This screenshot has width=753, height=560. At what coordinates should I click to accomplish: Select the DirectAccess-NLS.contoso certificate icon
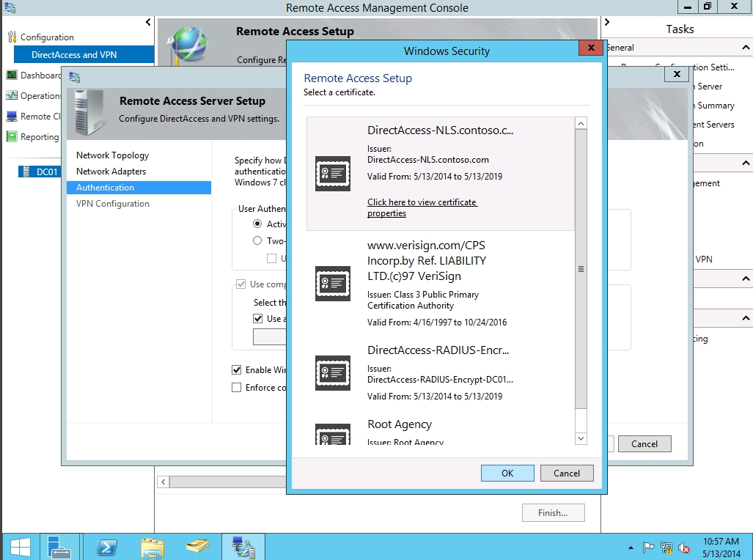(x=332, y=174)
